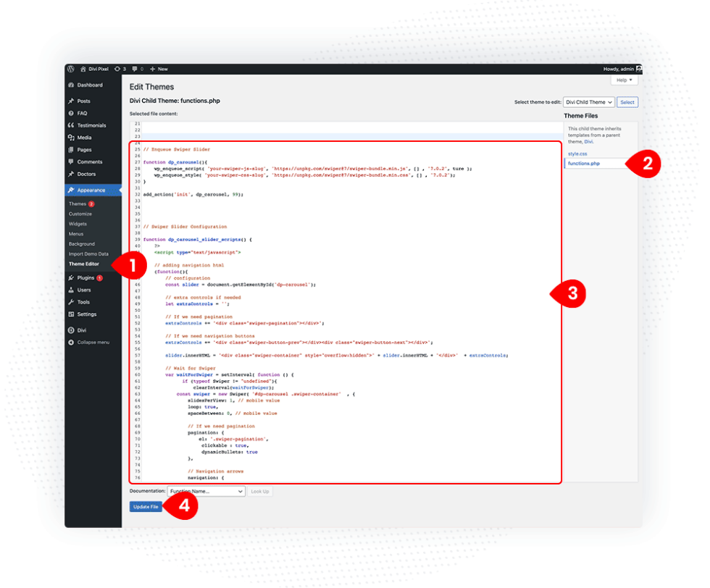The width and height of the screenshot is (710, 588).
Task: Click the WordPress logo in the admin bar
Action: (x=71, y=69)
